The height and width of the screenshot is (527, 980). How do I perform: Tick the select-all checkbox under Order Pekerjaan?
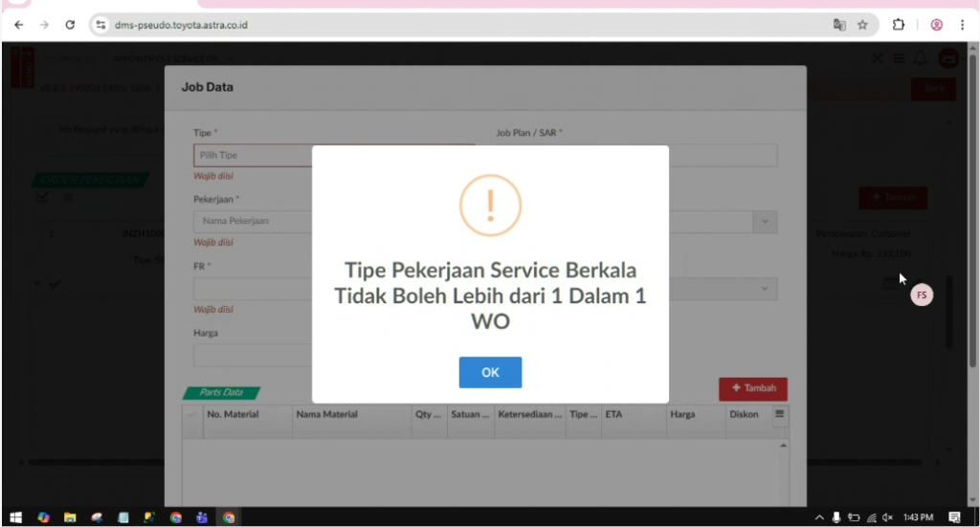[42, 198]
